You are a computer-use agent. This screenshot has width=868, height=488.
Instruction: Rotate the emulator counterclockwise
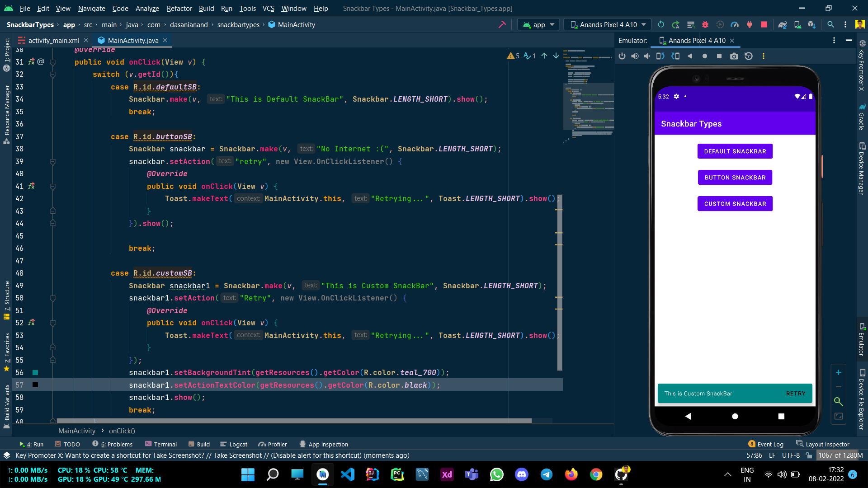660,56
